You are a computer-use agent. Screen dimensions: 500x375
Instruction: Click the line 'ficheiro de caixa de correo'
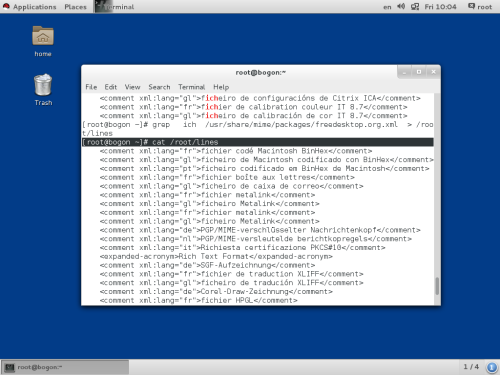click(231, 186)
